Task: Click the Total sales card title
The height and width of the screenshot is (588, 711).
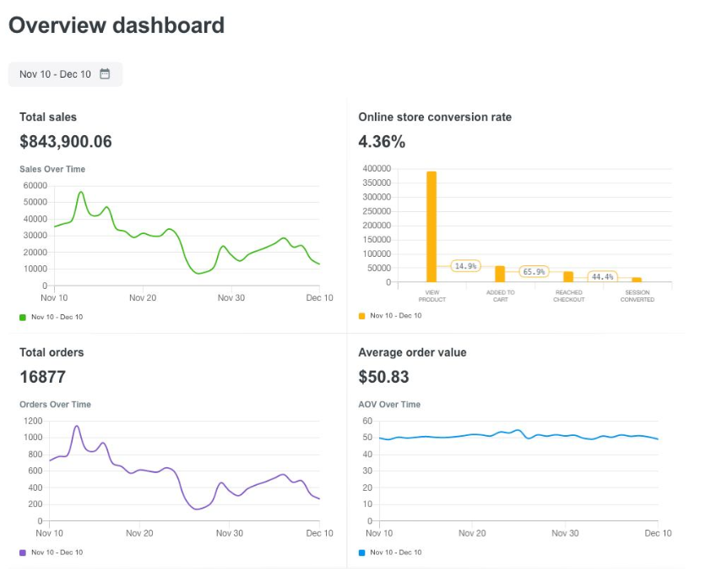Action: click(x=48, y=117)
